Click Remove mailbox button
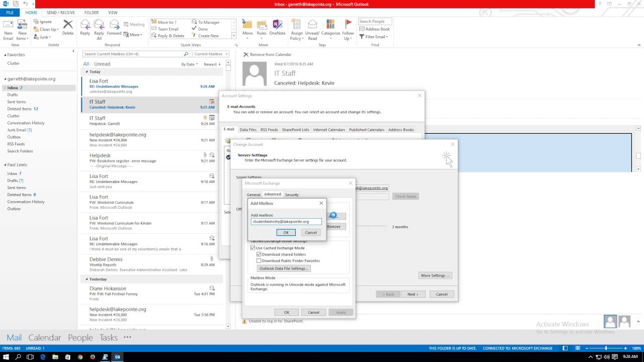This screenshot has height=362, width=644. pos(335,227)
